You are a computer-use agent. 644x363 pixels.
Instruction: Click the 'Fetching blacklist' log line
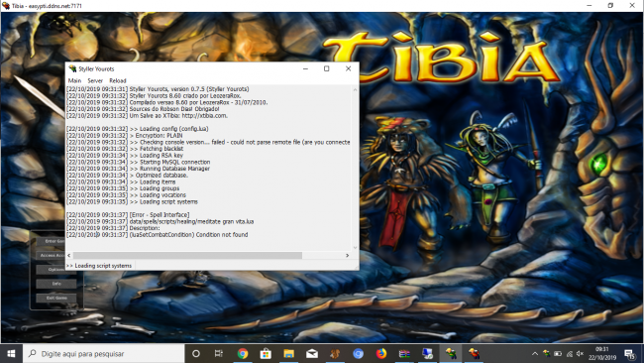click(x=125, y=149)
